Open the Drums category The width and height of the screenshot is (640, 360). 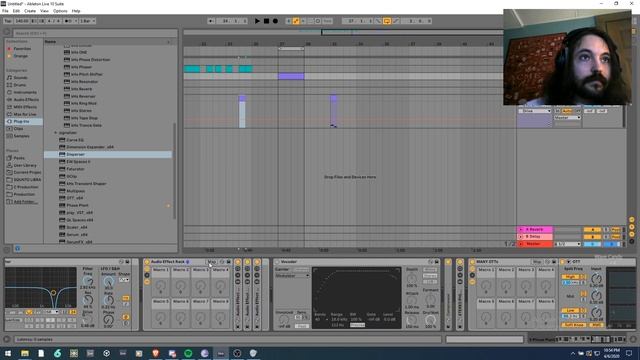[20, 85]
